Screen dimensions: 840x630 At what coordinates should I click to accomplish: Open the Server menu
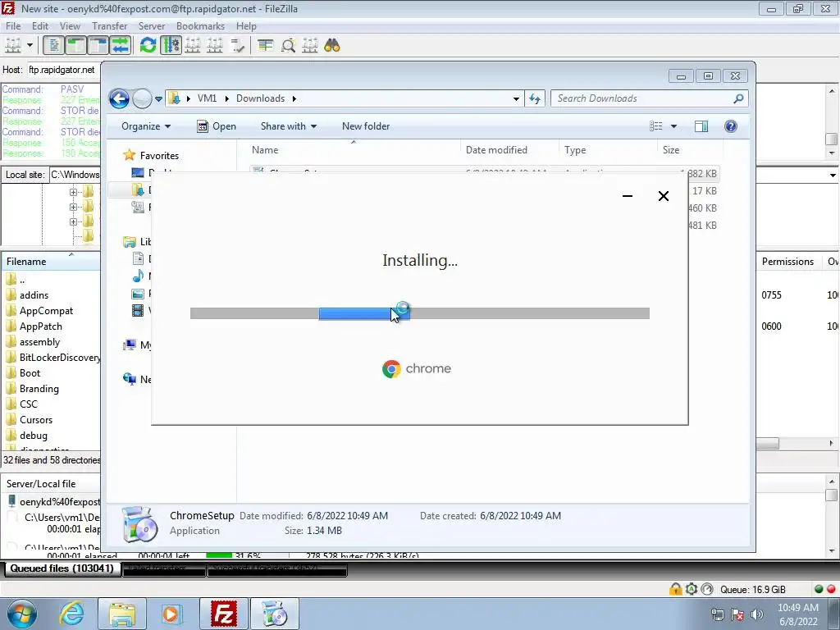(152, 25)
